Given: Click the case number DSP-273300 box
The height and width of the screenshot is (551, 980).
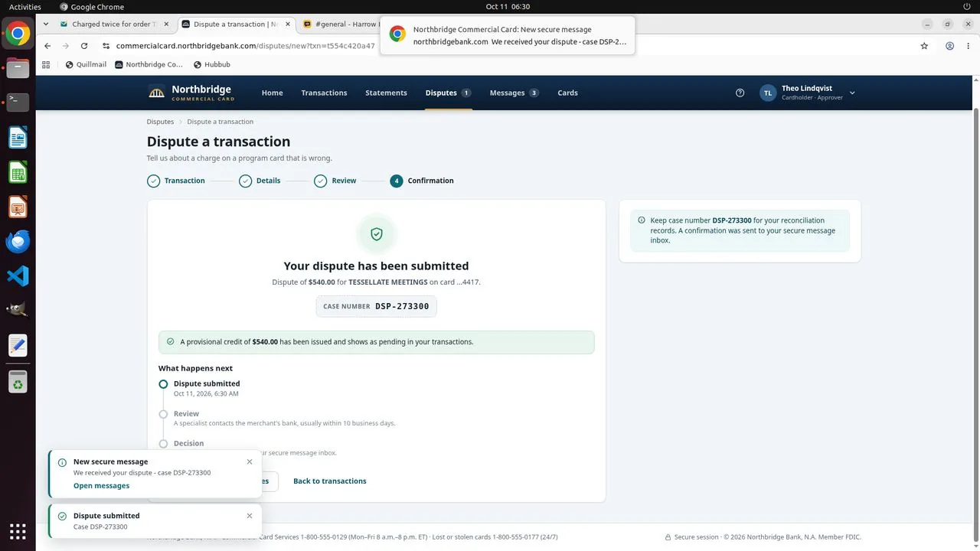Looking at the screenshot, I should tap(377, 306).
